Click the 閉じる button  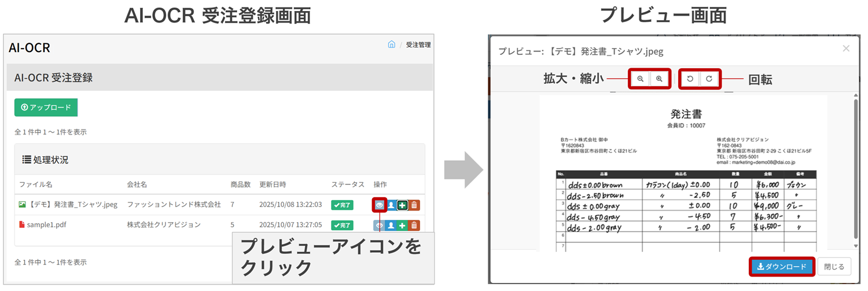[x=834, y=267]
